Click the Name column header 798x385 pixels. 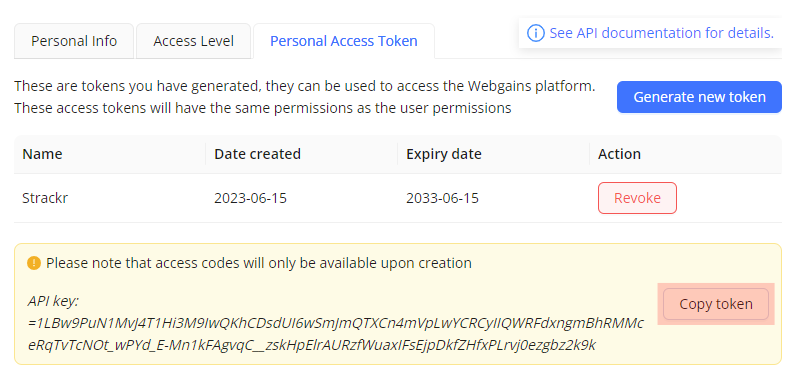tap(42, 154)
